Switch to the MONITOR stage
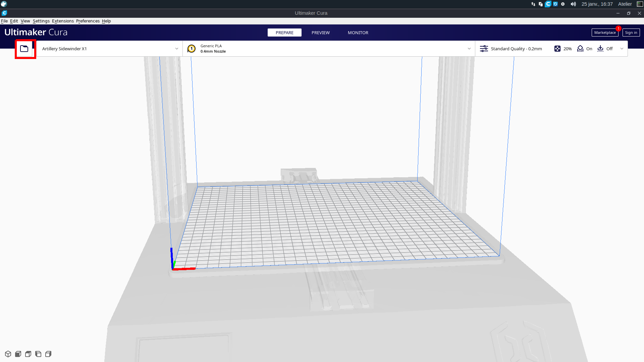Screen dimensions: 644x362 coord(358,33)
